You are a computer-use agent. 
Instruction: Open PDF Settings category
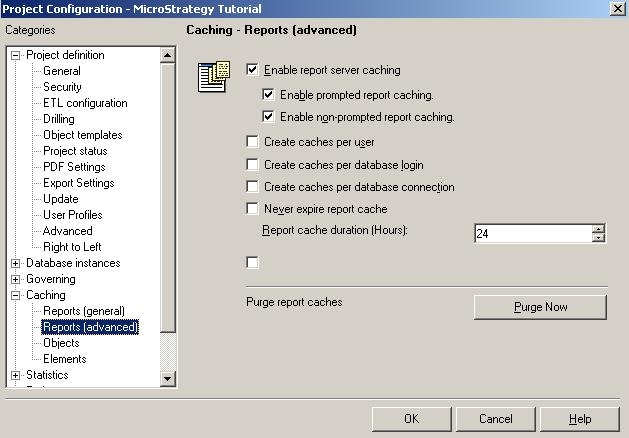click(74, 167)
